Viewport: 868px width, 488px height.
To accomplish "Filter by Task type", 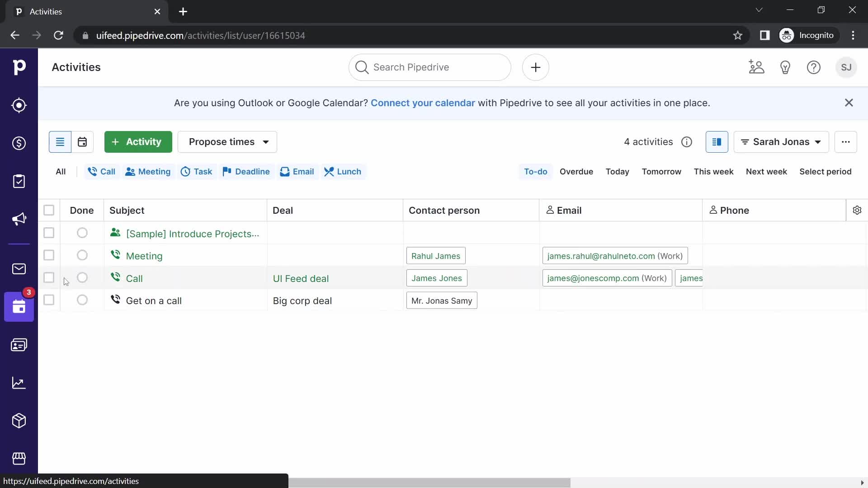I will [197, 172].
